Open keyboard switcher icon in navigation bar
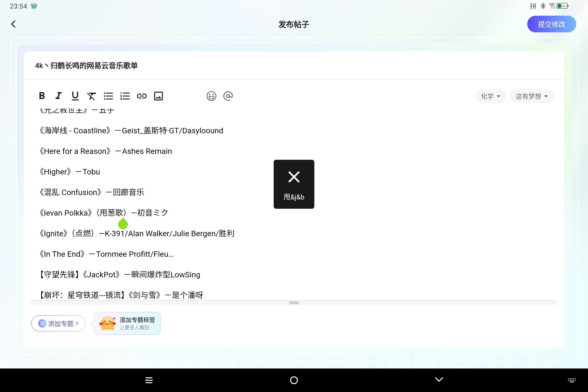Screen dimensions: 588x392 click(572, 380)
